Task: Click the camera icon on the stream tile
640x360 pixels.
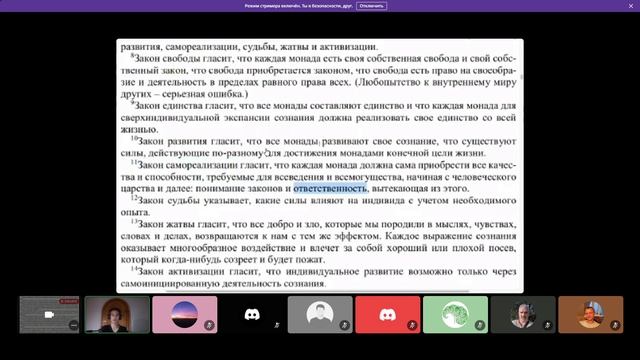Action: click(x=49, y=315)
